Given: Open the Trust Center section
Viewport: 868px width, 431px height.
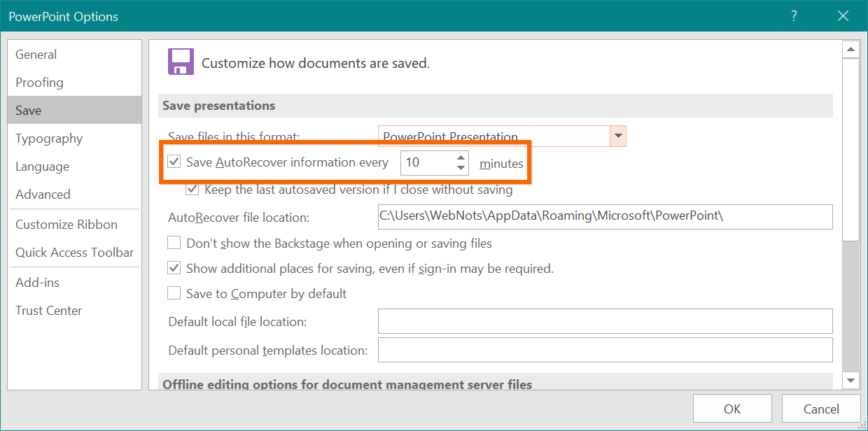Looking at the screenshot, I should [x=49, y=311].
